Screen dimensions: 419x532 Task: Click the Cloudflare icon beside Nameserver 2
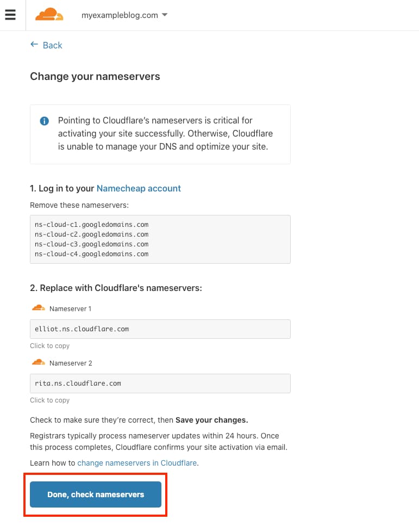click(38, 362)
